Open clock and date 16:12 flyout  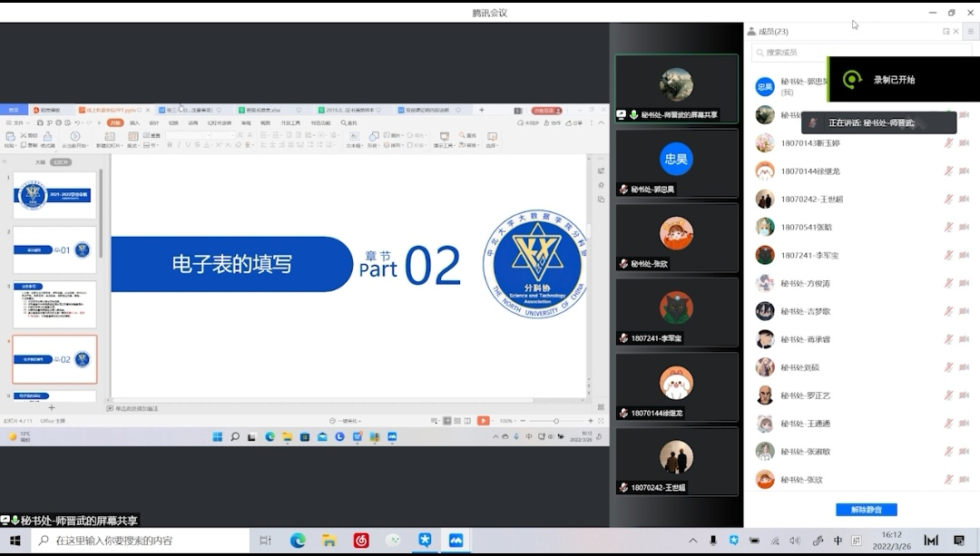(x=891, y=541)
